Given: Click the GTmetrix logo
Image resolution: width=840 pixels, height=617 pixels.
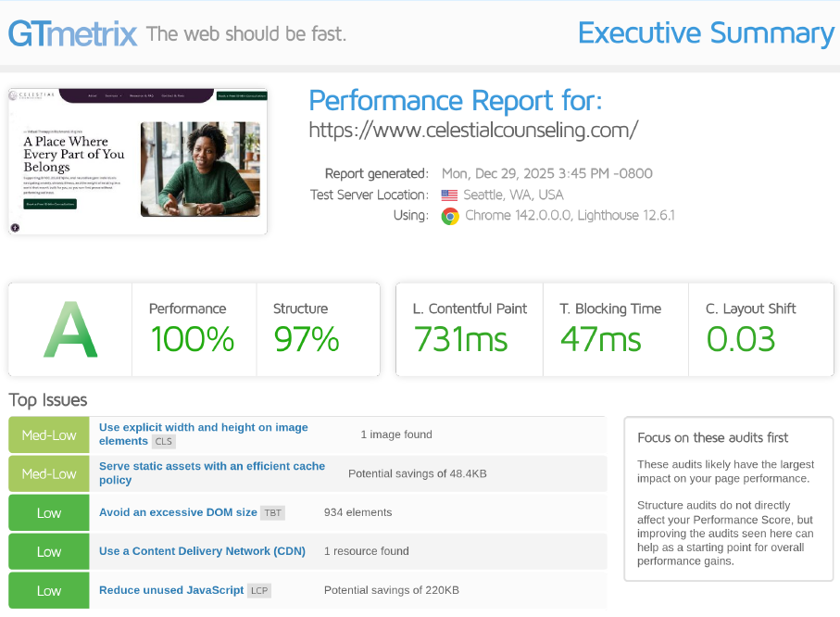Looking at the screenshot, I should coord(73,34).
